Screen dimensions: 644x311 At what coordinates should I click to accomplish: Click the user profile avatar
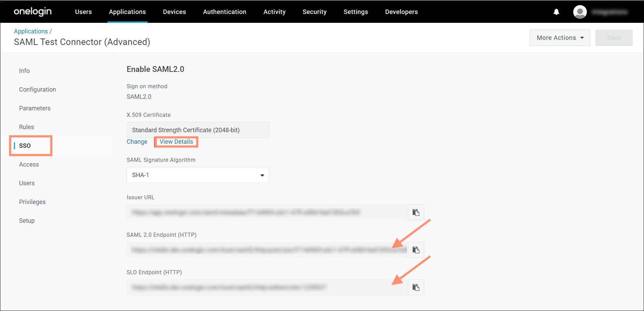580,12
